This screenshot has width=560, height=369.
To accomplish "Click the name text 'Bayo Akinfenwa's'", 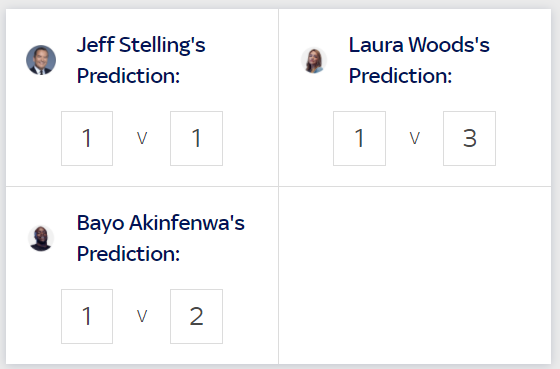I will click(x=161, y=223).
